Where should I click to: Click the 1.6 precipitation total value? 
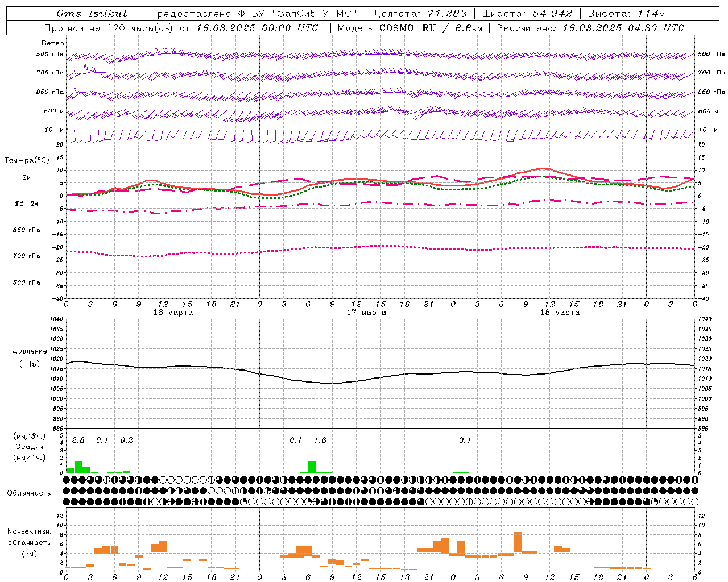tap(320, 440)
